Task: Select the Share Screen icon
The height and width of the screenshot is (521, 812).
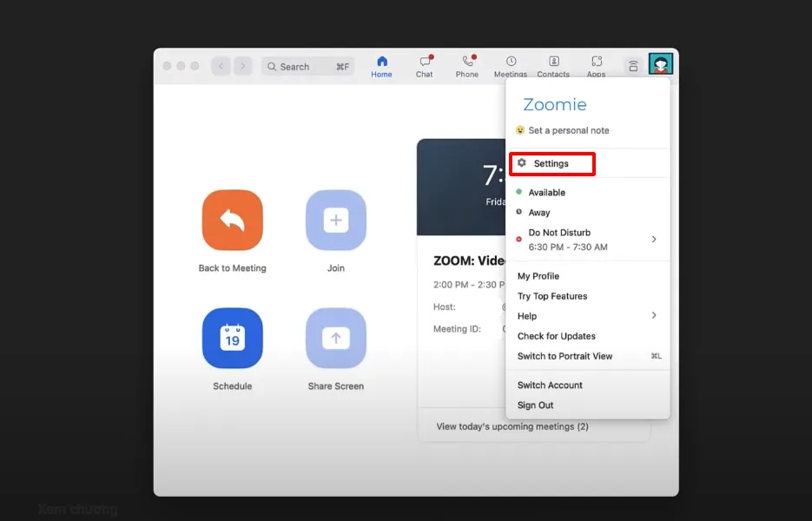Action: [335, 339]
